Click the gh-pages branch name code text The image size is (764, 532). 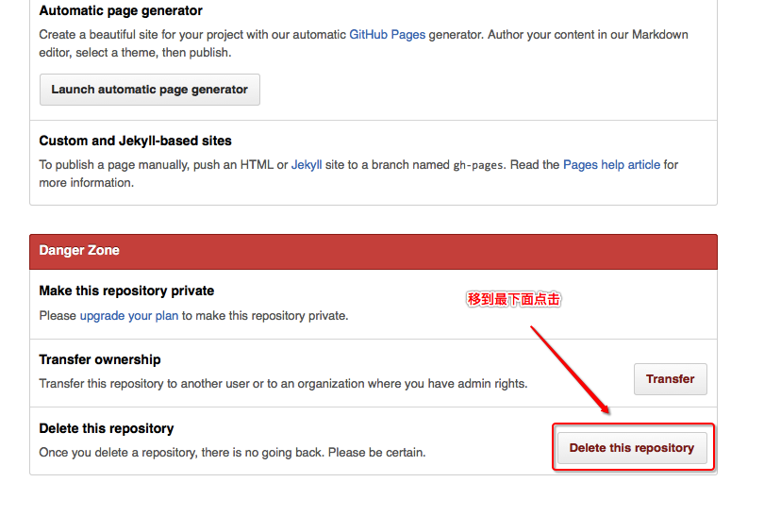click(x=478, y=165)
